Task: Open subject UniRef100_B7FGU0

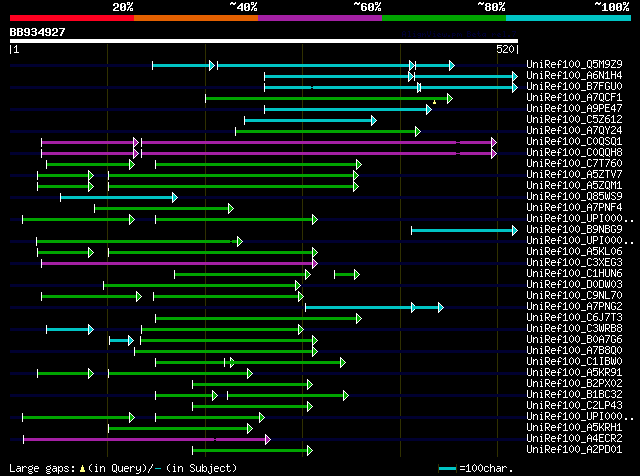Action: 574,86
